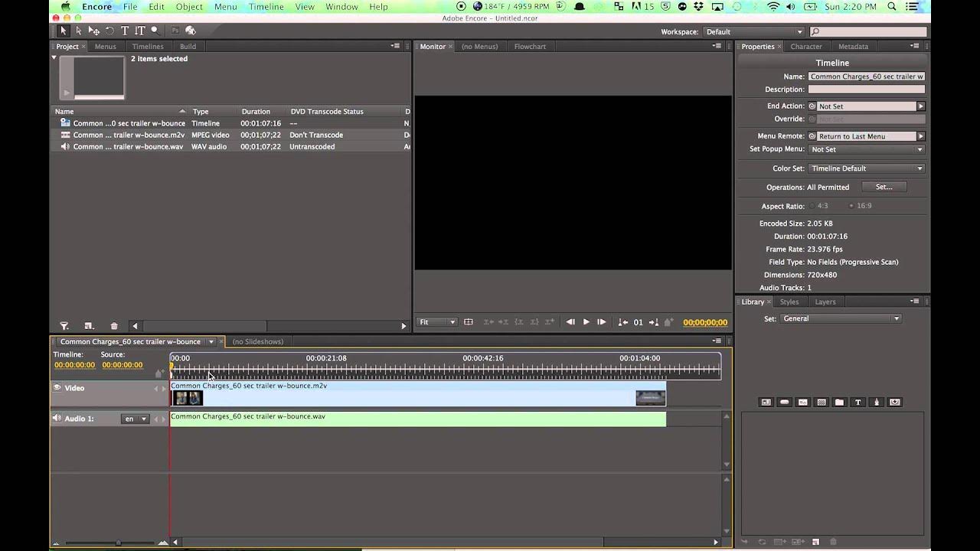Click the Project panel filter icon
Image resolution: width=980 pixels, height=551 pixels.
64,326
